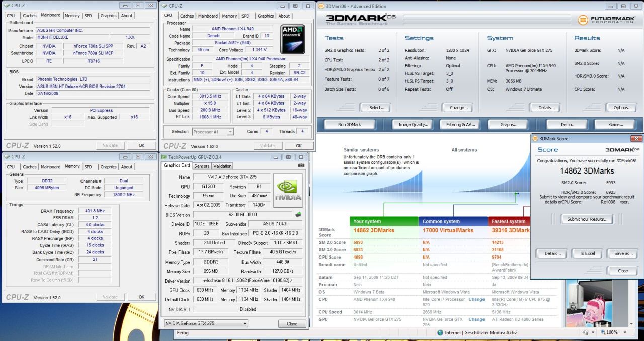Switch to Sensors tab in GPU-Z
Viewport: 644px width, 341px height.
[x=202, y=166]
